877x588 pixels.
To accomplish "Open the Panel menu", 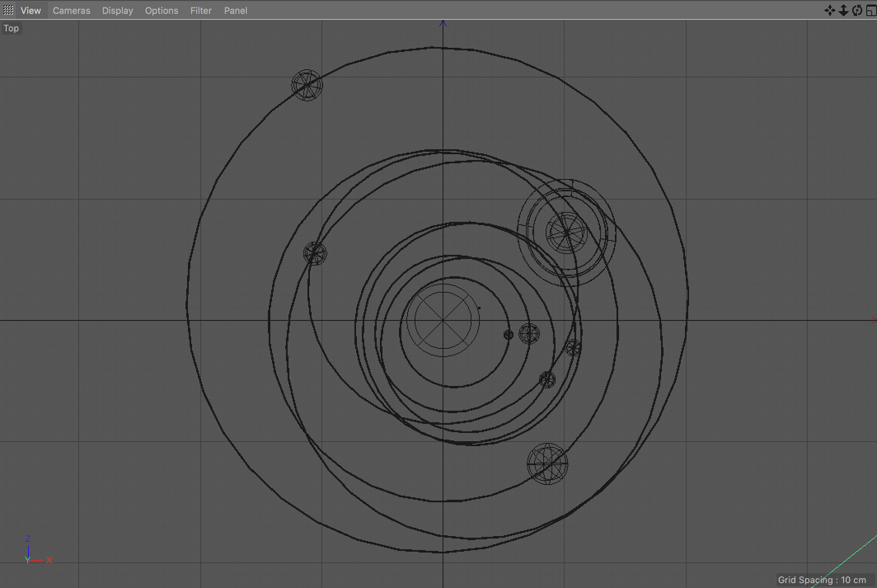I will pyautogui.click(x=235, y=10).
